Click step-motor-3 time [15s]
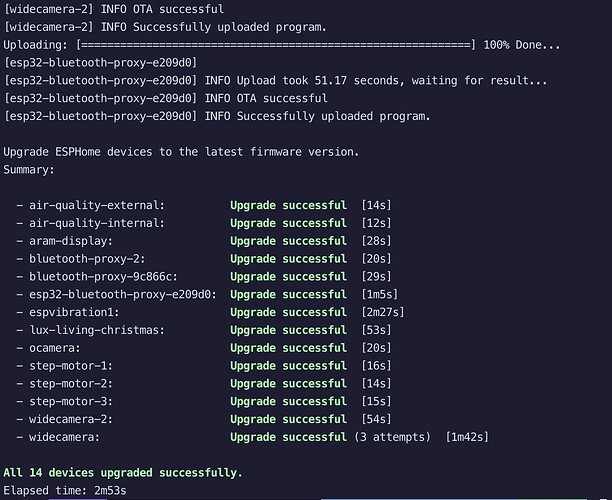This screenshot has width=612, height=500. pos(376,402)
